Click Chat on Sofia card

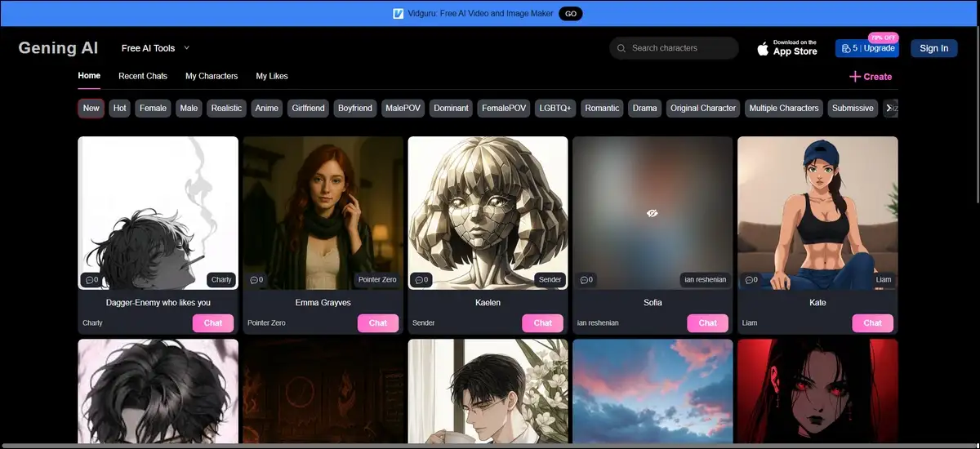(708, 322)
